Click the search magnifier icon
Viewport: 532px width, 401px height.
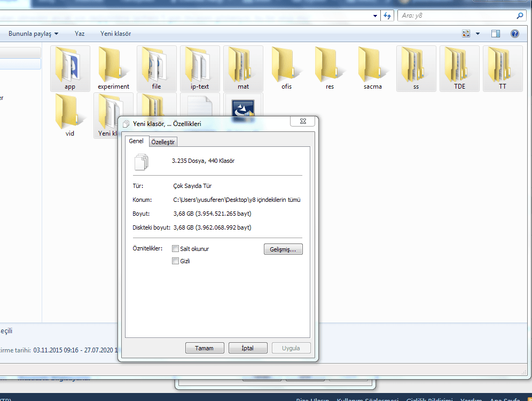(x=519, y=15)
